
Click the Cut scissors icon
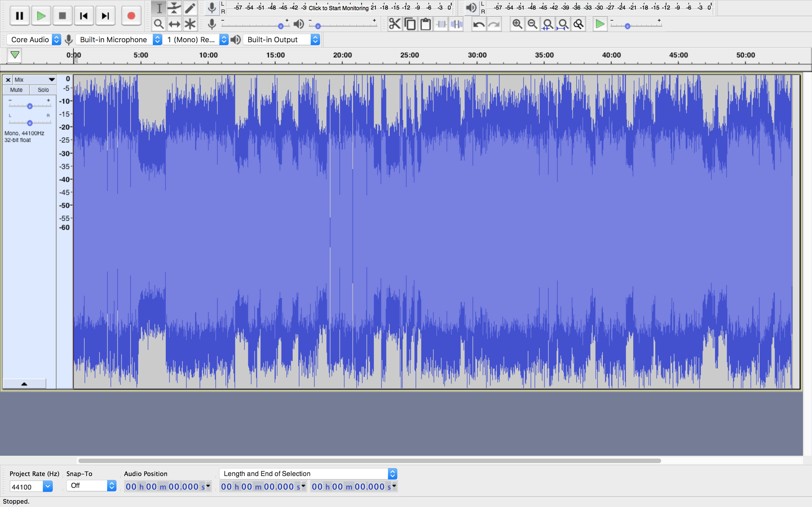pos(395,24)
